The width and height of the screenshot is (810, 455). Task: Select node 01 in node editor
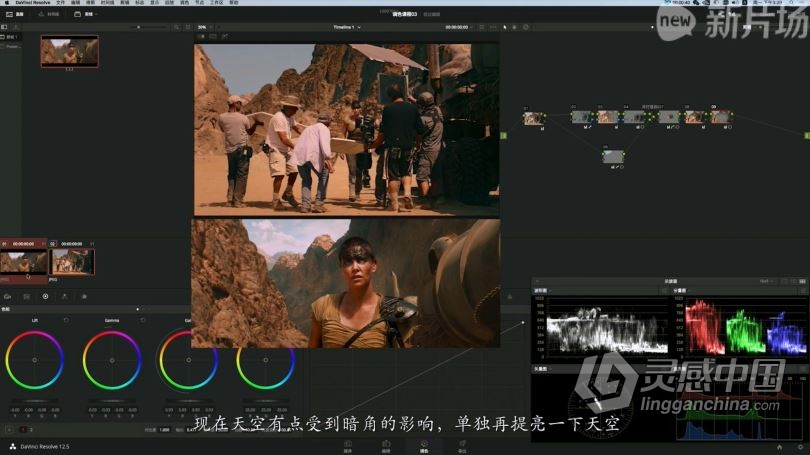(534, 119)
